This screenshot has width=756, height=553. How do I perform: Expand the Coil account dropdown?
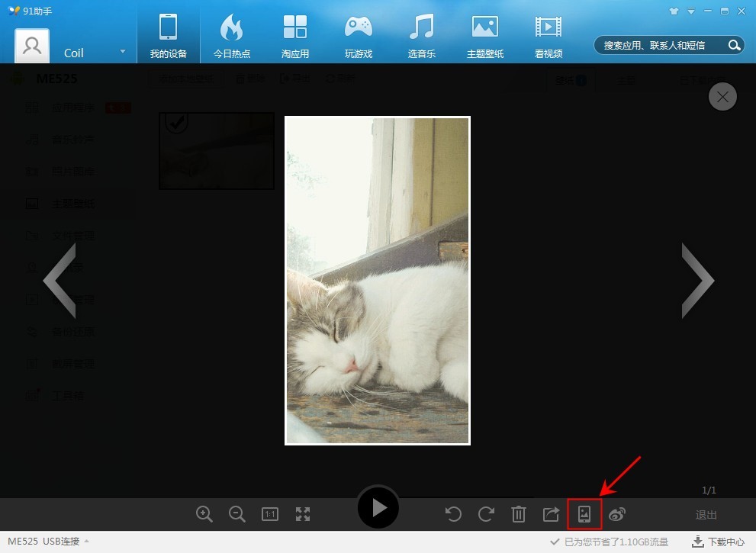(122, 52)
